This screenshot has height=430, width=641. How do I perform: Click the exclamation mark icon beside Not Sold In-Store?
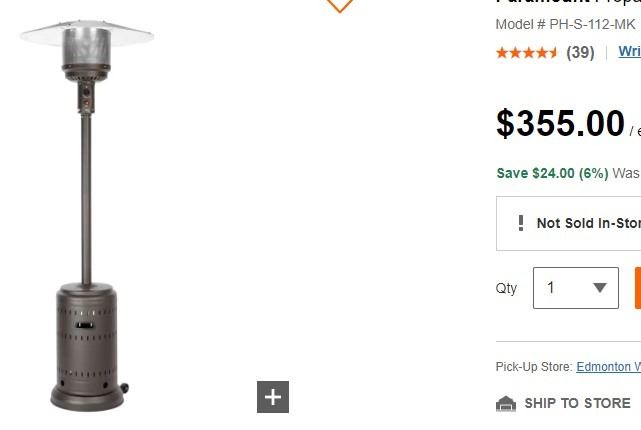point(520,223)
